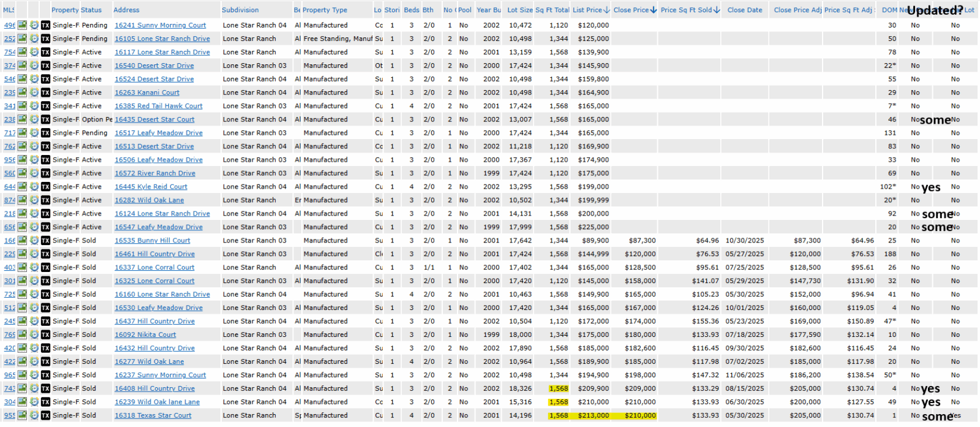Click the Price Sq Ft Sold sort arrow
The width and height of the screenshot is (980, 427).
pos(717,10)
